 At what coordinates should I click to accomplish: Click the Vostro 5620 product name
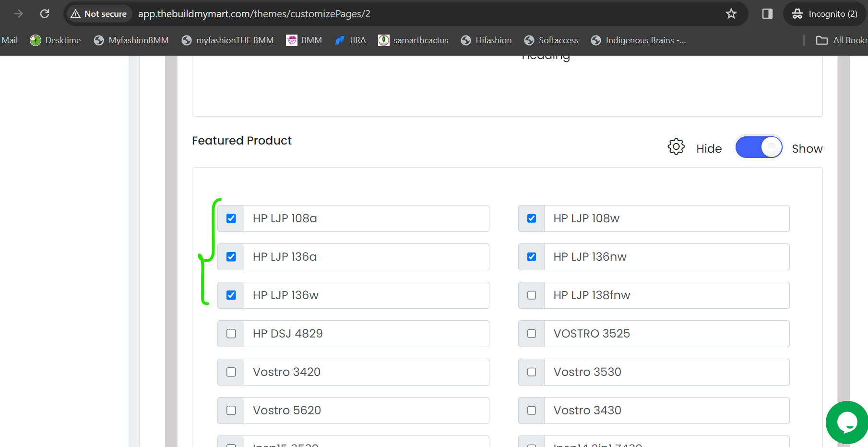pyautogui.click(x=287, y=411)
